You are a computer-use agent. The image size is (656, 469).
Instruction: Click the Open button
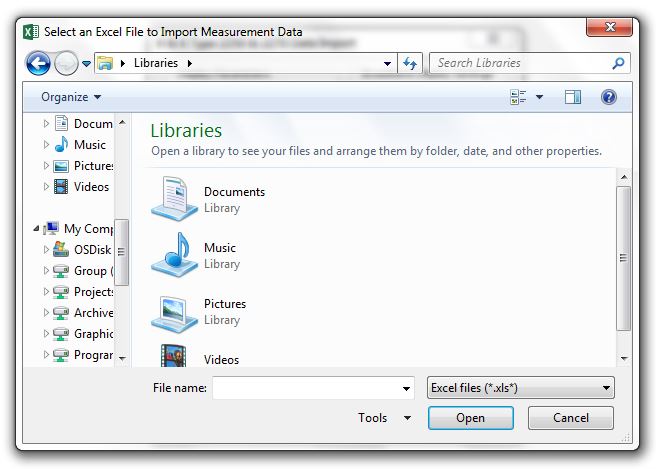(470, 418)
